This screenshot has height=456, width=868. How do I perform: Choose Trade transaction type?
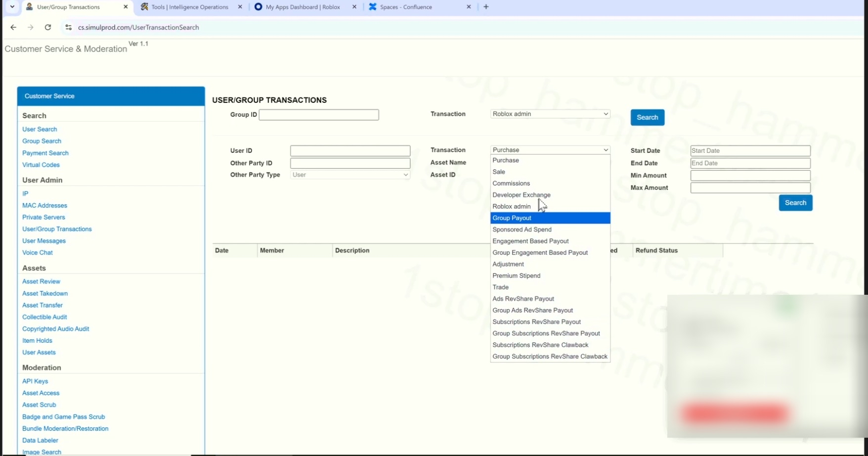tap(550, 287)
